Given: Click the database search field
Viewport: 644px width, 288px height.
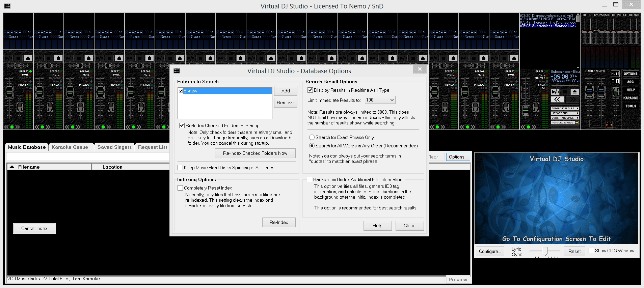Looking at the screenshot, I should click(88, 156).
